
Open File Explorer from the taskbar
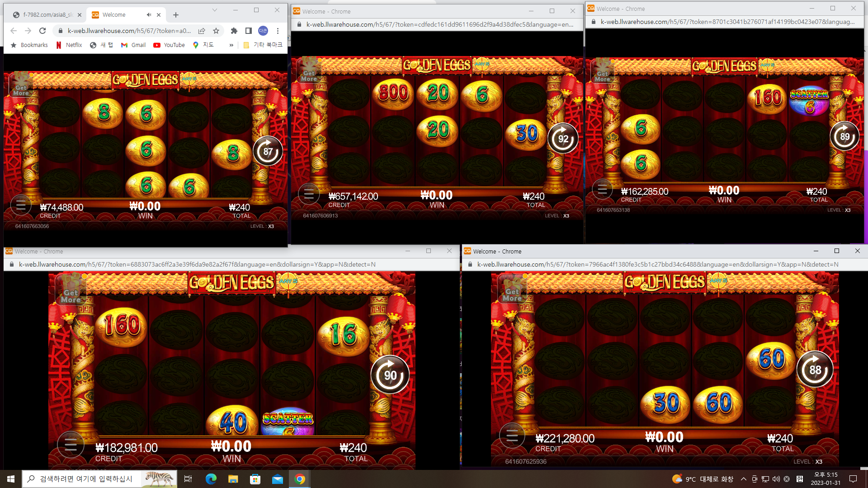tap(233, 479)
